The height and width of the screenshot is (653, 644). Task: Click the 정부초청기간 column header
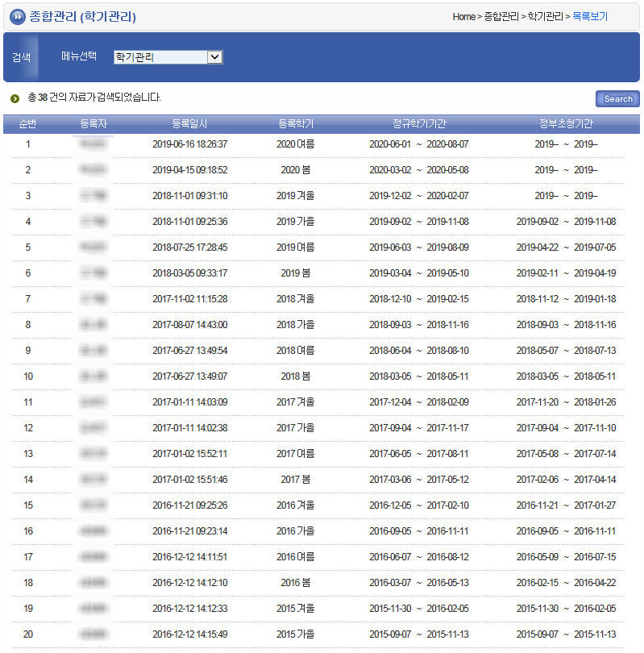pyautogui.click(x=566, y=123)
